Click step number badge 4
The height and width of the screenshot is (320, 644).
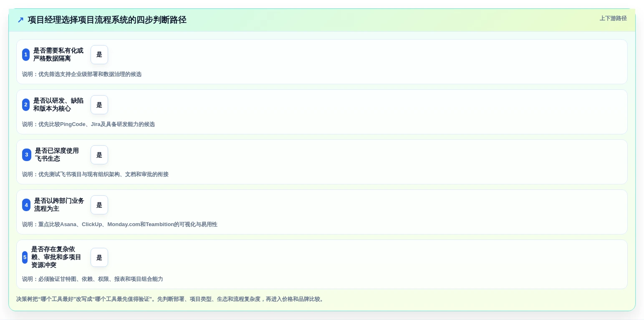(x=26, y=205)
